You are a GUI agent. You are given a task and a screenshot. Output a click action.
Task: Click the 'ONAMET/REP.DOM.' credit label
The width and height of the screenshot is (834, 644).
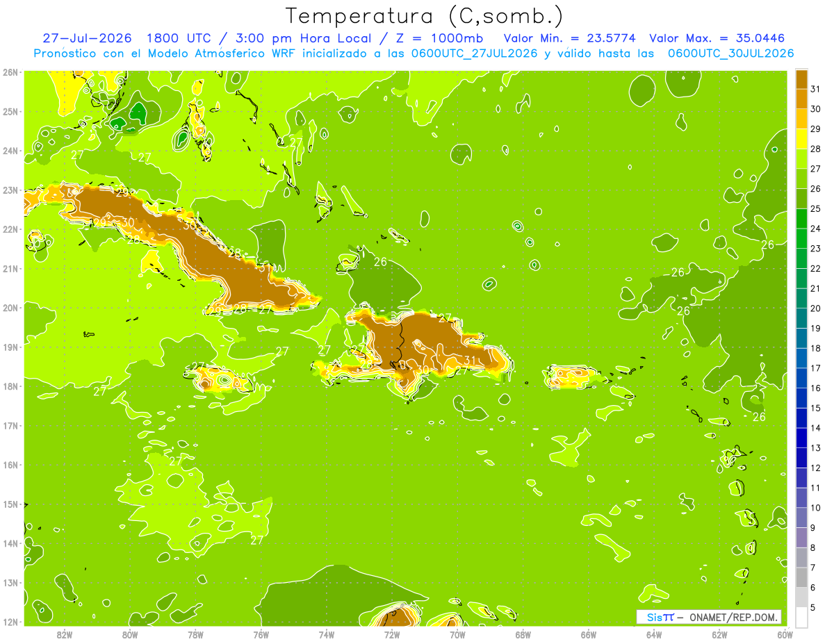coord(735,617)
